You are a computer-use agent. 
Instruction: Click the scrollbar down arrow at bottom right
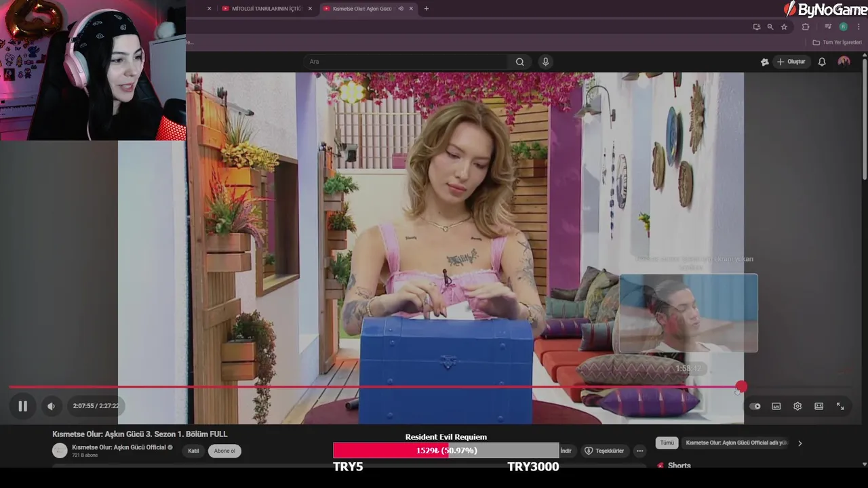(x=864, y=464)
